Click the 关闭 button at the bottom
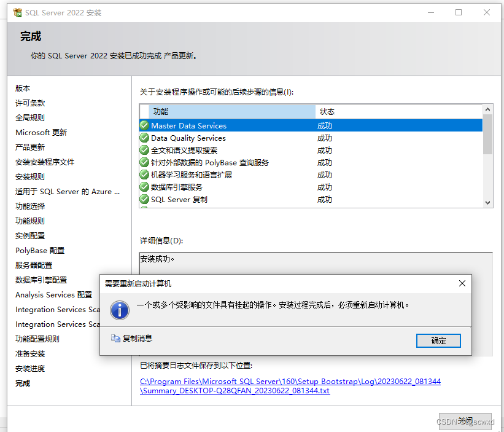The image size is (504, 432). point(465,421)
